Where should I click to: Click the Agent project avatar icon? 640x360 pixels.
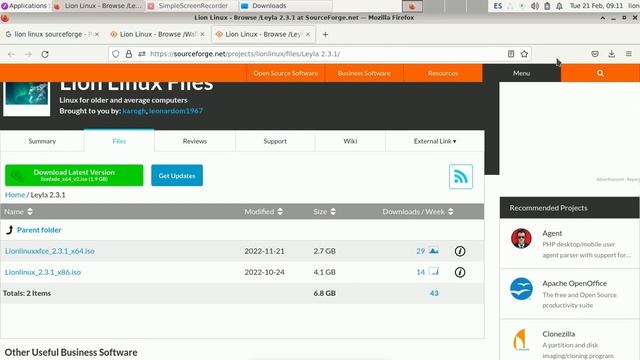click(521, 238)
